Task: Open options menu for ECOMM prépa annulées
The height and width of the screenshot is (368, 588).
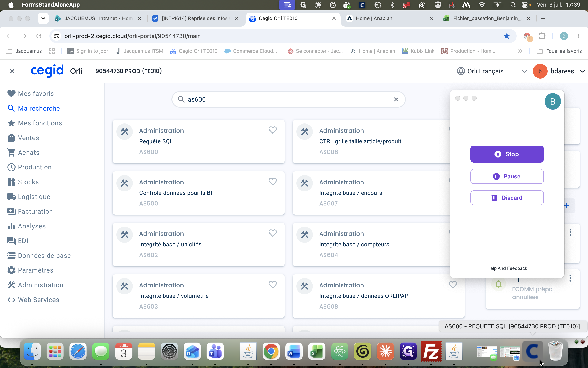Action: (x=570, y=278)
